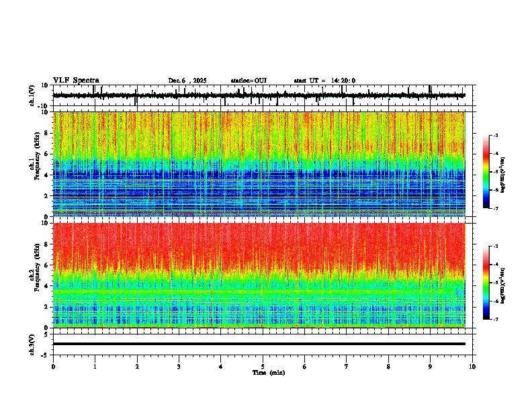Click the "-3" label on ch.1 color bar
532x411 pixels.
(x=496, y=135)
